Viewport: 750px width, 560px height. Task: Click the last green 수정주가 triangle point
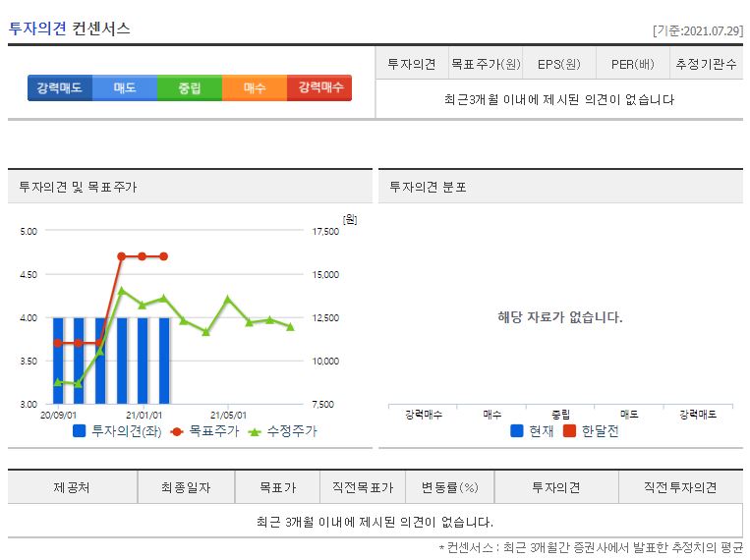[x=290, y=326]
